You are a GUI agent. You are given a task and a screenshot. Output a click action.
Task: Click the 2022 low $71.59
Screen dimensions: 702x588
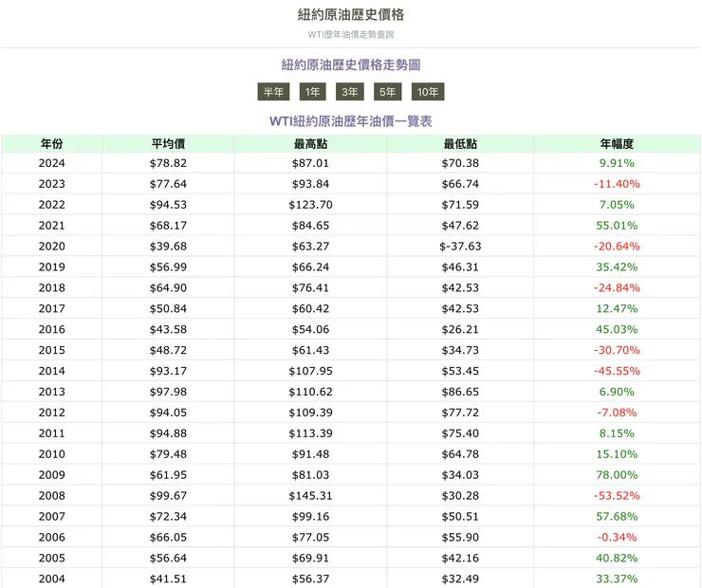click(460, 205)
